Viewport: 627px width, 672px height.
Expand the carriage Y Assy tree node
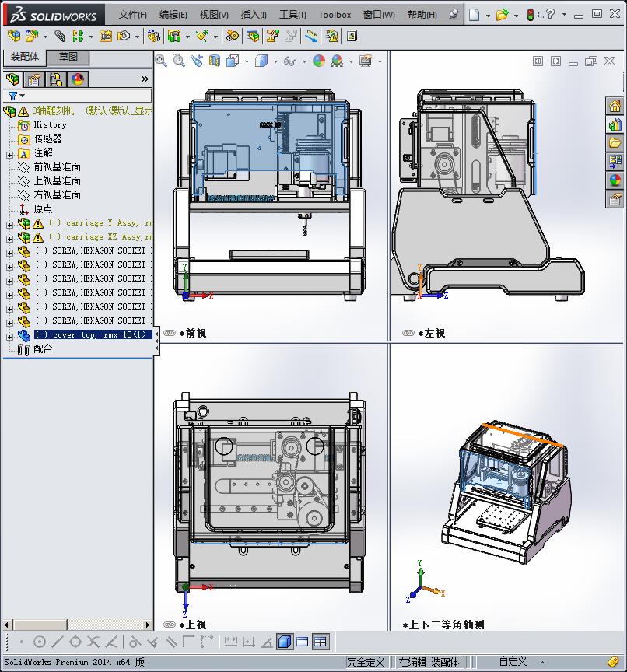pos(9,224)
